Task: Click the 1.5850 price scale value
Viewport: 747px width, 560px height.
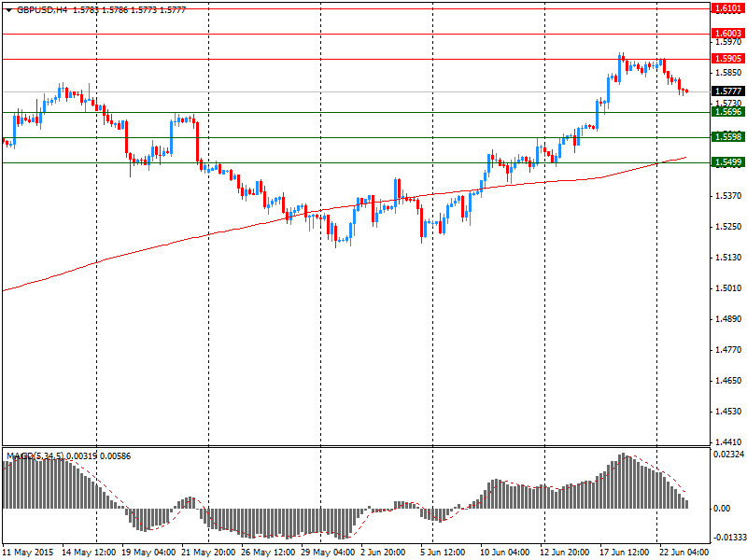Action: click(728, 73)
